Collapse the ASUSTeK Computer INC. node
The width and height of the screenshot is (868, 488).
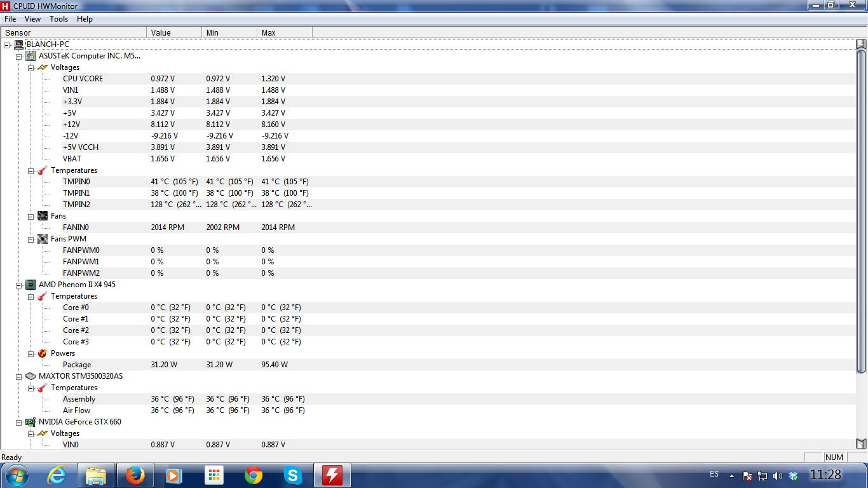pyautogui.click(x=19, y=56)
